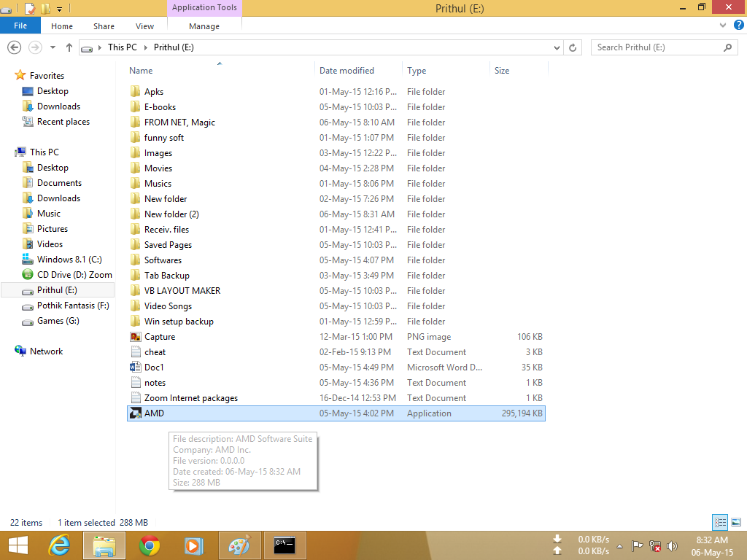Sort files by the Name column

coord(141,71)
